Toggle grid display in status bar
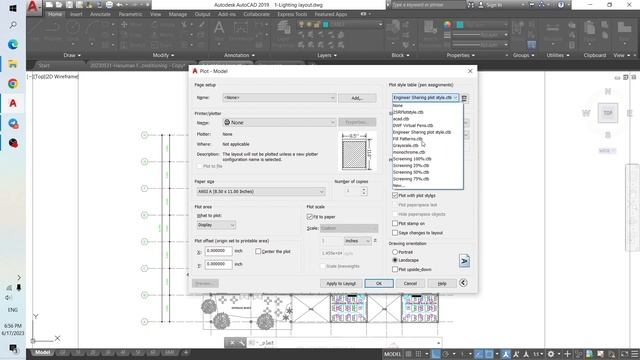640x360 pixels. click(409, 354)
